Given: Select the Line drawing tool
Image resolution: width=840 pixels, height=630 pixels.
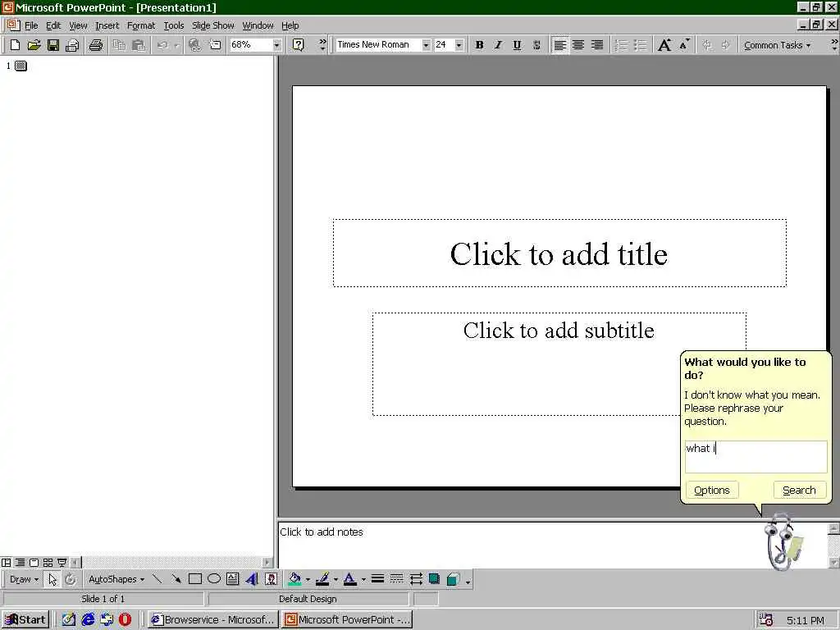Looking at the screenshot, I should click(x=157, y=579).
